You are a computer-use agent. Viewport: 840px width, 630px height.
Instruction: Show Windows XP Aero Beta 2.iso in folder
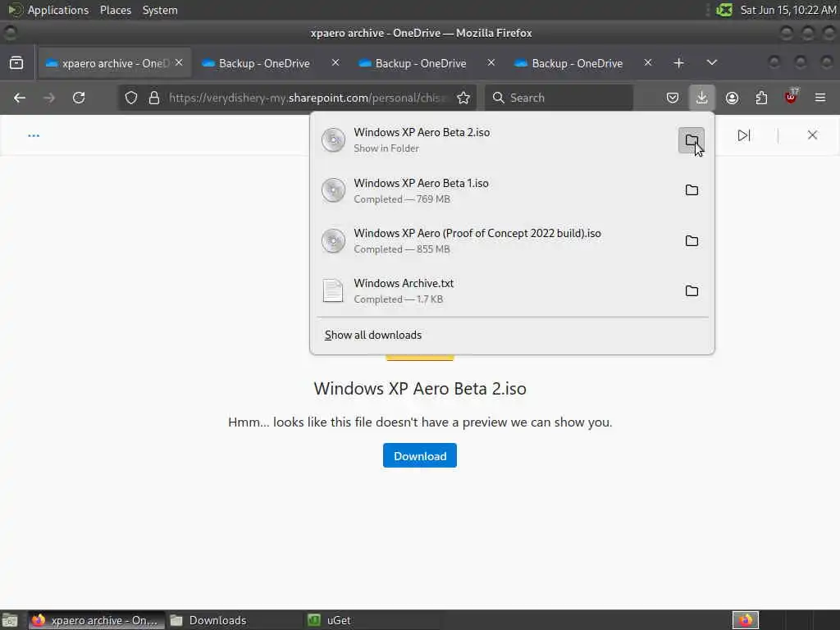click(x=692, y=140)
